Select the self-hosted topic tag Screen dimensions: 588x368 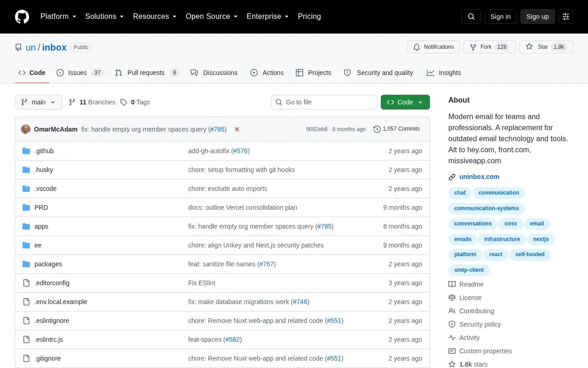[530, 254]
